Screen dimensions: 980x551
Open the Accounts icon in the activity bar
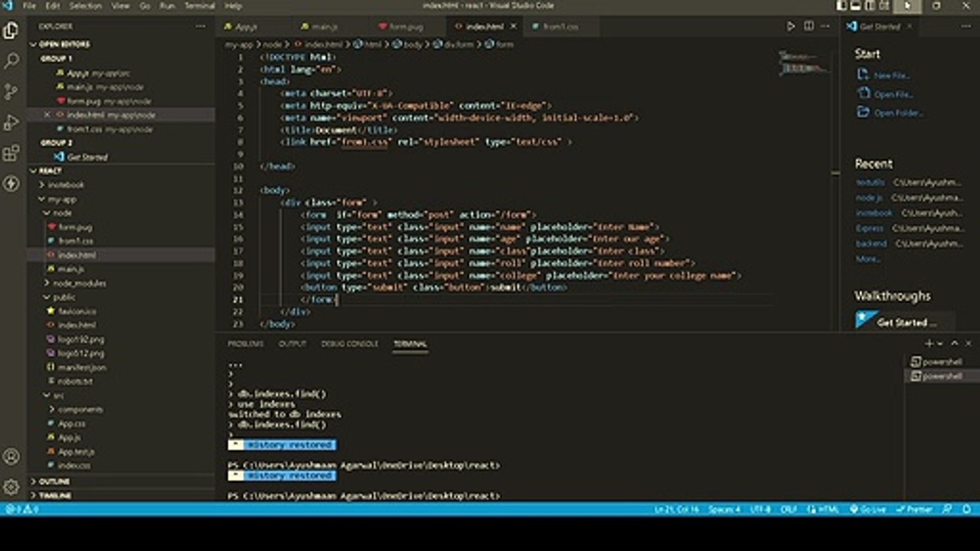click(x=11, y=457)
